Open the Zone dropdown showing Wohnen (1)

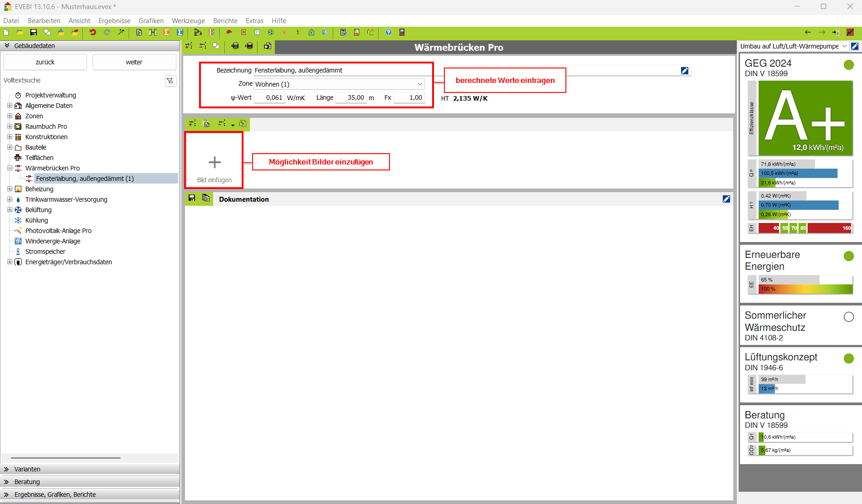339,84
